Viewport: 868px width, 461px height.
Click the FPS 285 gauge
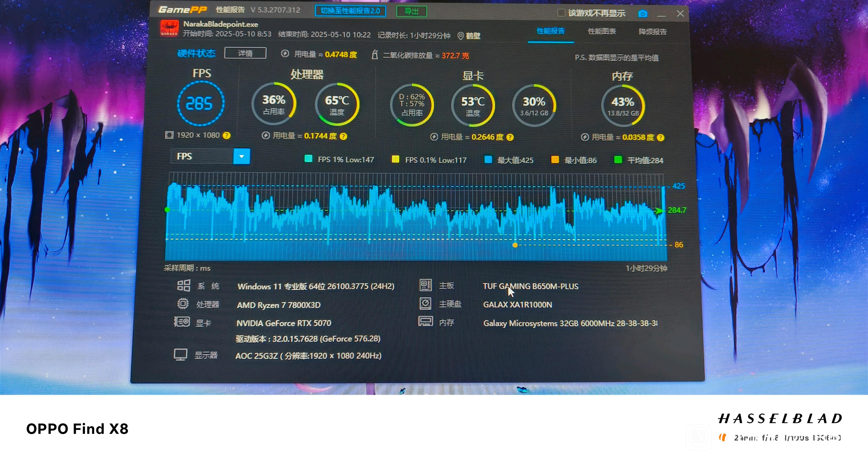200,103
